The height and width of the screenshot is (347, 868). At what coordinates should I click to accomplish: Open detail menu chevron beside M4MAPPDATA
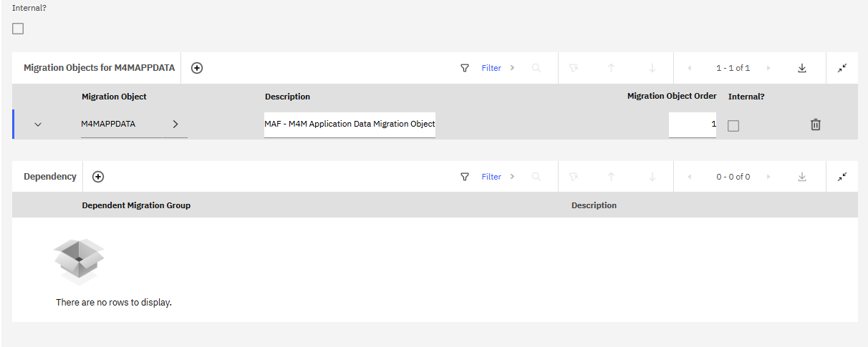175,124
